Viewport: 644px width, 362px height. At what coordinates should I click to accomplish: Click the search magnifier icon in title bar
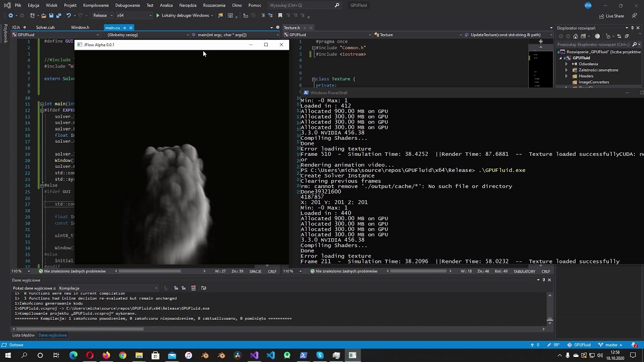tap(337, 5)
